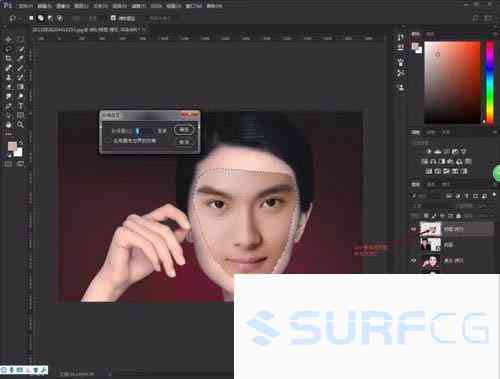Open the status bar info arrow

(x=109, y=374)
